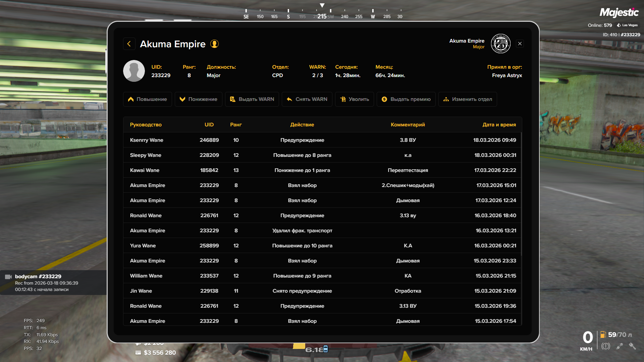Click the Руководство column header
The image size is (644, 362).
coord(146,125)
